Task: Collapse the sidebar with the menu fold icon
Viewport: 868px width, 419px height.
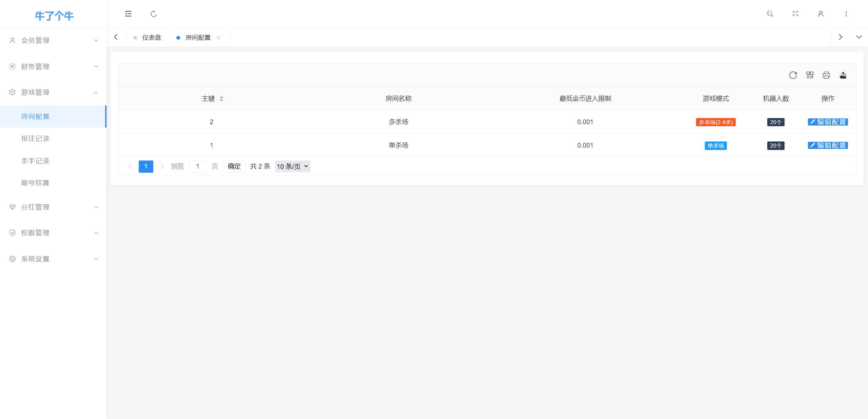Action: pyautogui.click(x=128, y=14)
